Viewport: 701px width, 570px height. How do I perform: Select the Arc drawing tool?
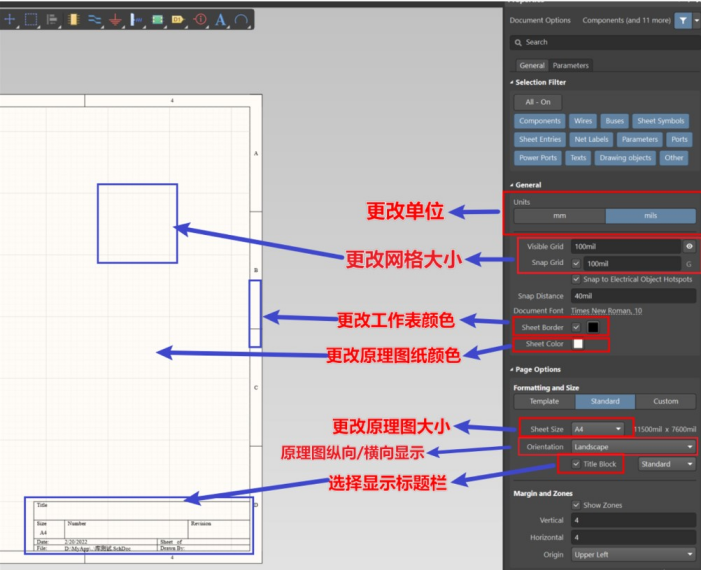pyautogui.click(x=241, y=19)
